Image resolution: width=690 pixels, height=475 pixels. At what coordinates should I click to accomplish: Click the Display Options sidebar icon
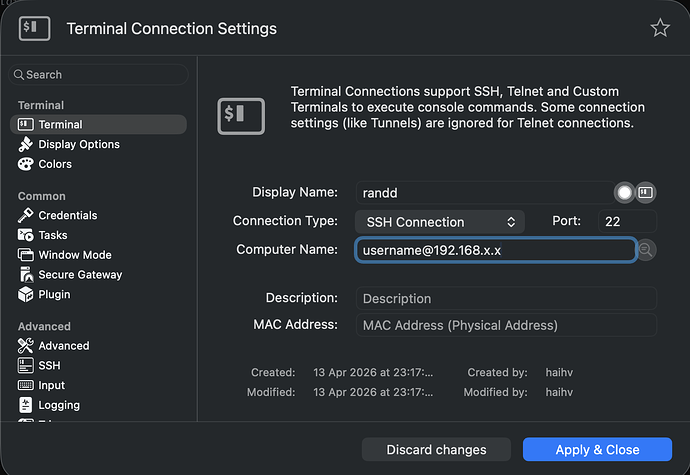click(x=26, y=144)
